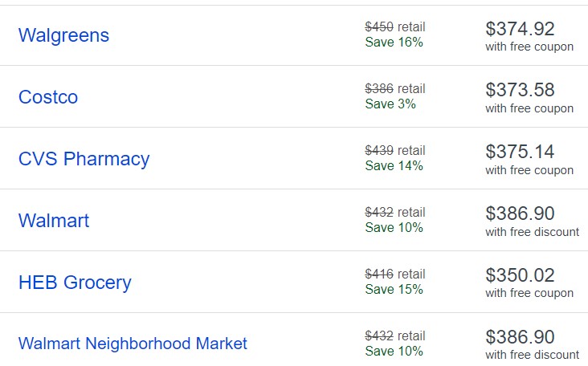The width and height of the screenshot is (588, 366).
Task: Click the $350.02 HEB Grocery price
Action: pos(520,275)
